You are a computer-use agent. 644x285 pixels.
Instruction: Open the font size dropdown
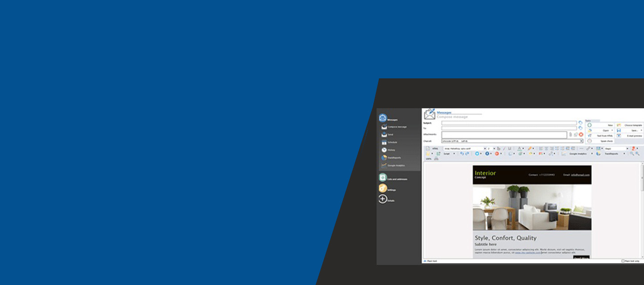pyautogui.click(x=491, y=148)
